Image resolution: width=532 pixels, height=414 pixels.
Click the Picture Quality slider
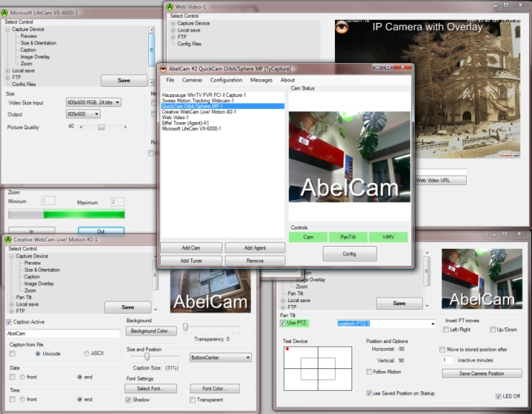click(102, 127)
